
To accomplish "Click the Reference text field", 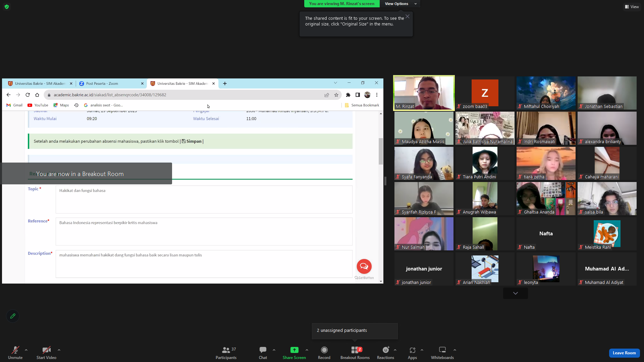I will click(204, 232).
